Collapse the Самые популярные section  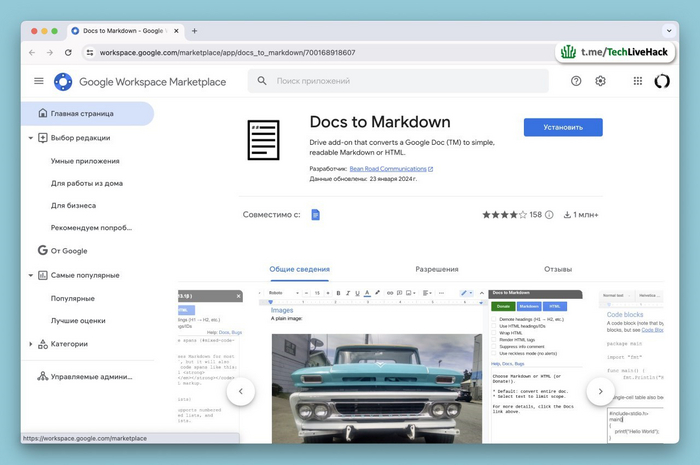(x=30, y=275)
